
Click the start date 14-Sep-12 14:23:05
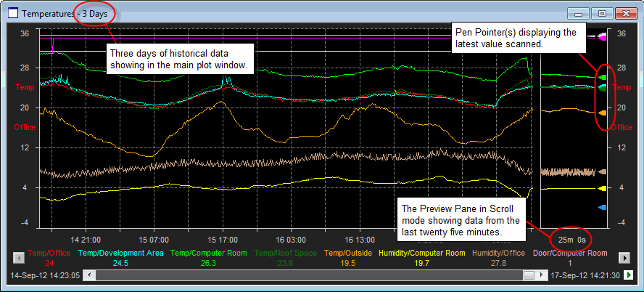(44, 276)
